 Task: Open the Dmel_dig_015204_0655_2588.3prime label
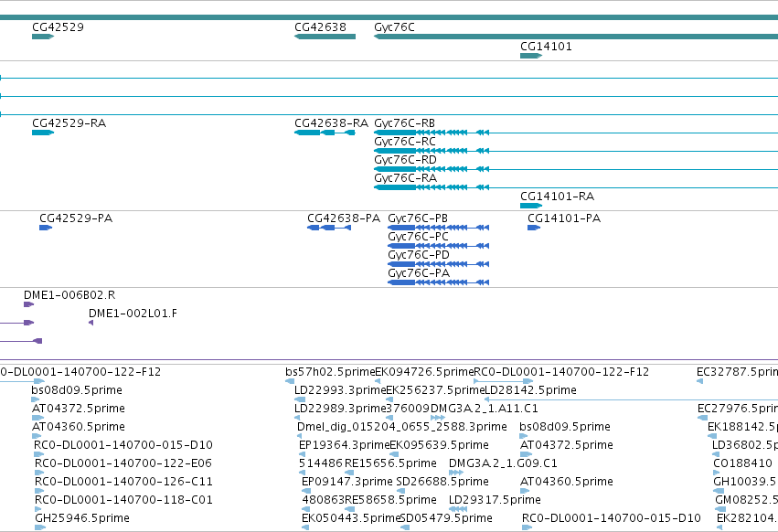402,427
